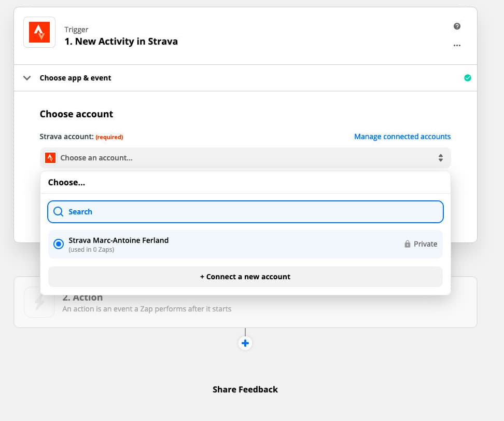The image size is (504, 421).
Task: Open the help icon on the trigger step
Action: [x=457, y=26]
